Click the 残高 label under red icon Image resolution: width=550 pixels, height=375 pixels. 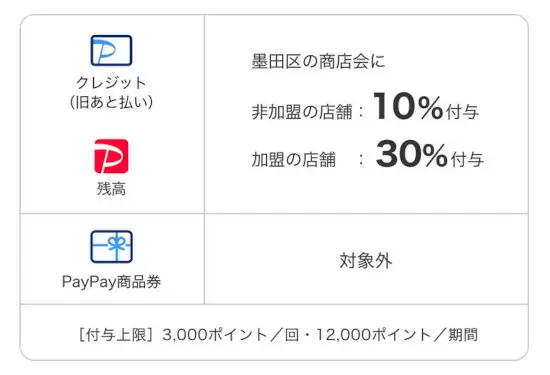(x=111, y=189)
